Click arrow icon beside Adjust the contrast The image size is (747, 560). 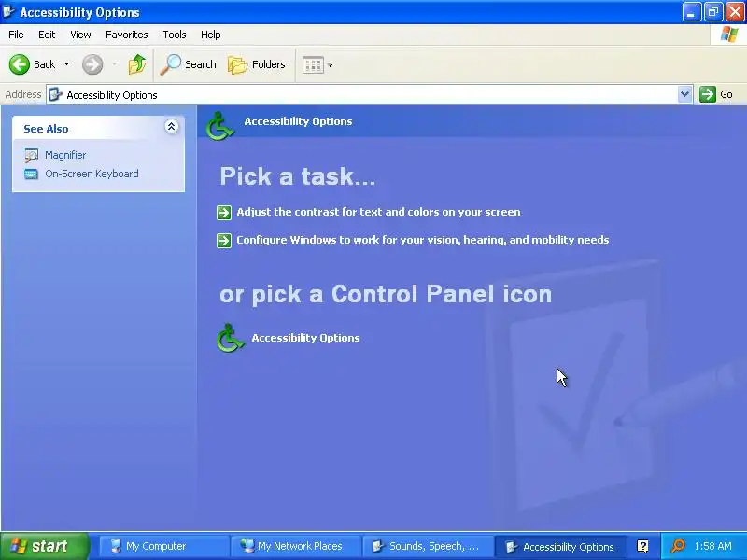pos(224,213)
